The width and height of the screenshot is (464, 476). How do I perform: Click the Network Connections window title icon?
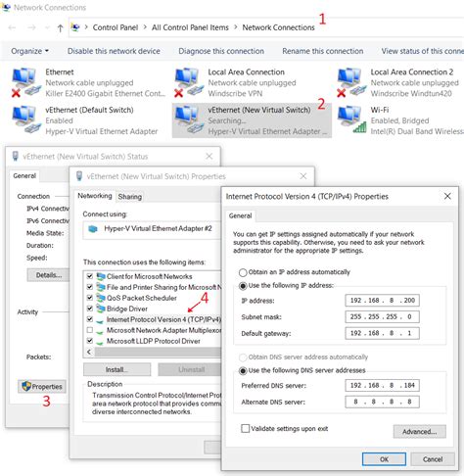[6, 7]
